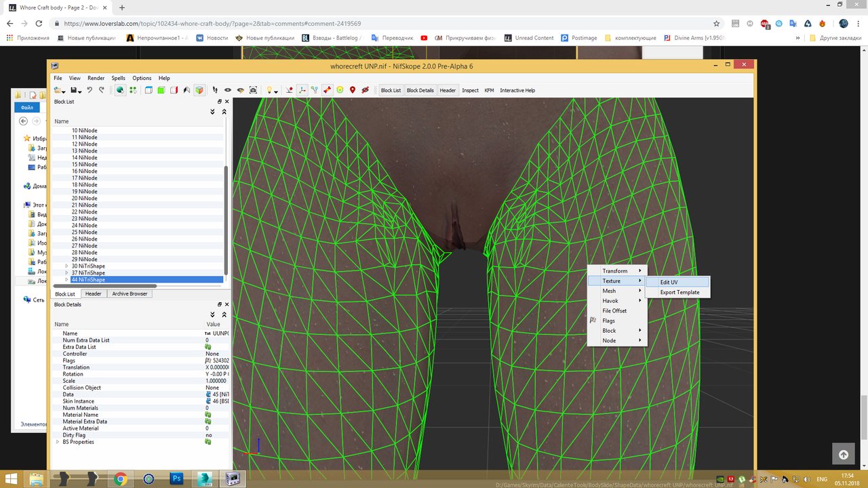The width and height of the screenshot is (868, 488).
Task: Click the yellow circle marker icon
Action: point(340,90)
